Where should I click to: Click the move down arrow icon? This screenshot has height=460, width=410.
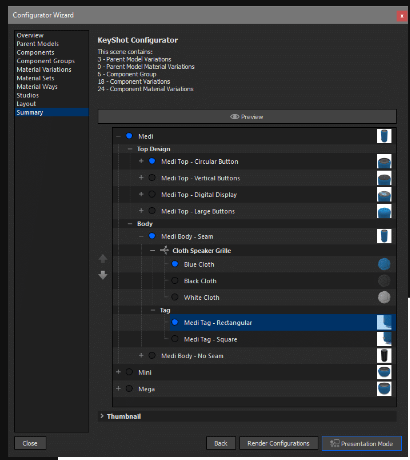click(x=103, y=275)
